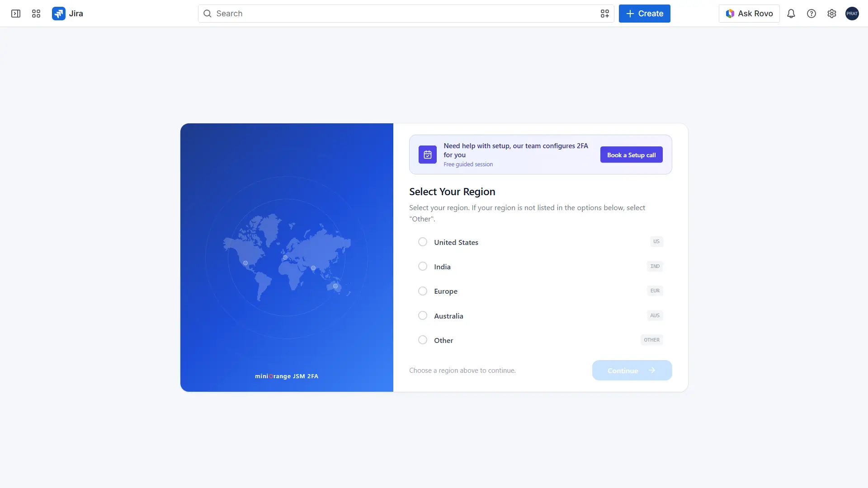
Task: Select the Australia radio button
Action: point(423,315)
